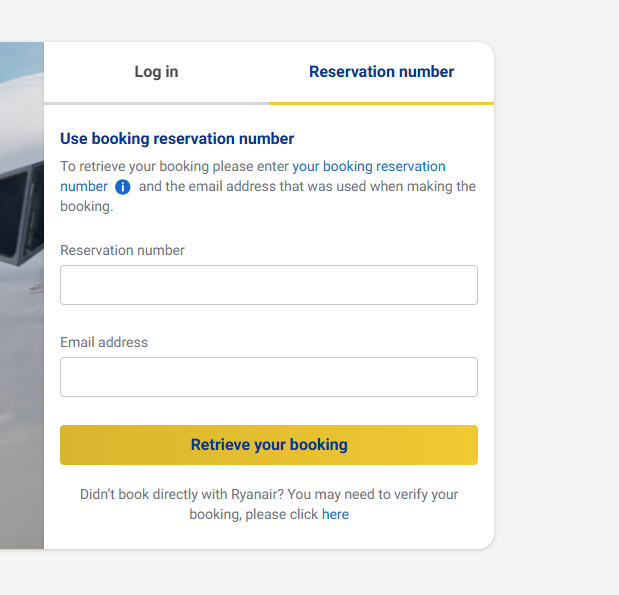The width and height of the screenshot is (619, 595).
Task: Select the Reservation number tab
Action: point(381,72)
